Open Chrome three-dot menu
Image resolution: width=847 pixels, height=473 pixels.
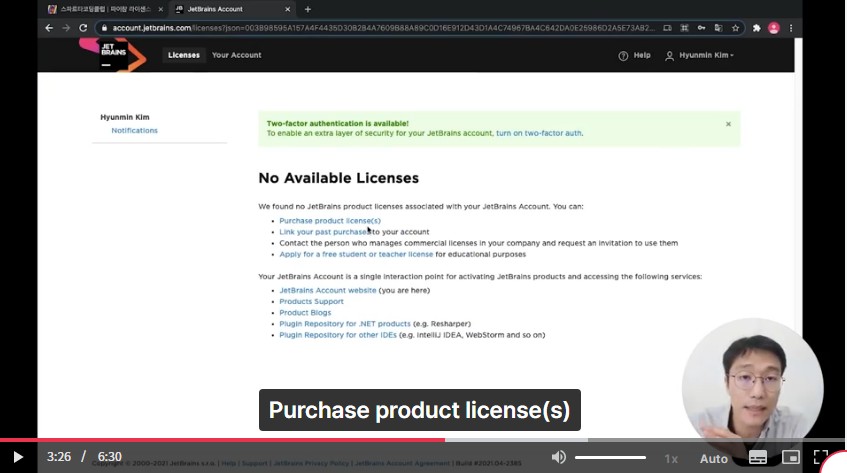pos(791,28)
